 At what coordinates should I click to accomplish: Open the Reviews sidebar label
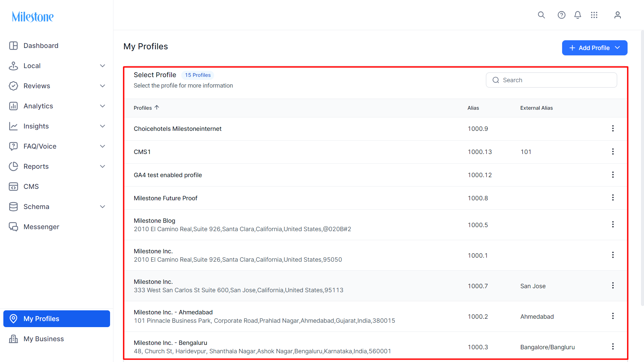37,86
